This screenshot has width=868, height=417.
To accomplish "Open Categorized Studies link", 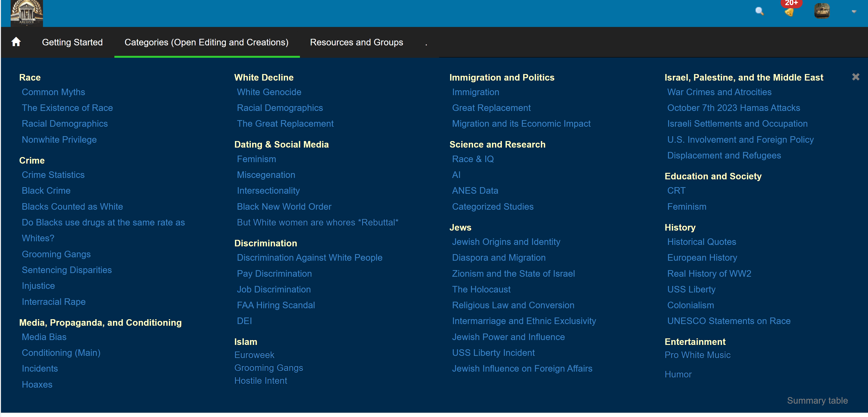I will 493,207.
